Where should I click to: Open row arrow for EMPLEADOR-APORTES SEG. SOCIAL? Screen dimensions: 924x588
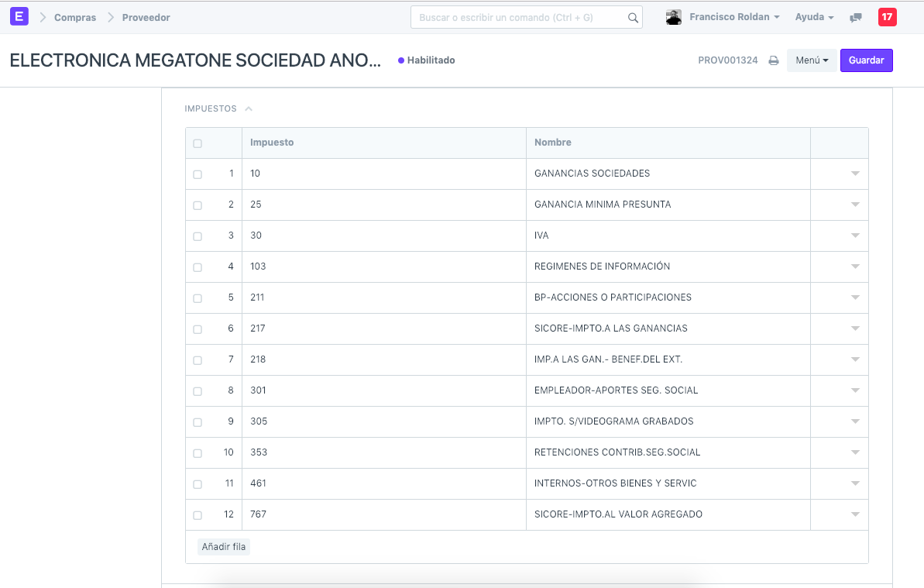855,390
